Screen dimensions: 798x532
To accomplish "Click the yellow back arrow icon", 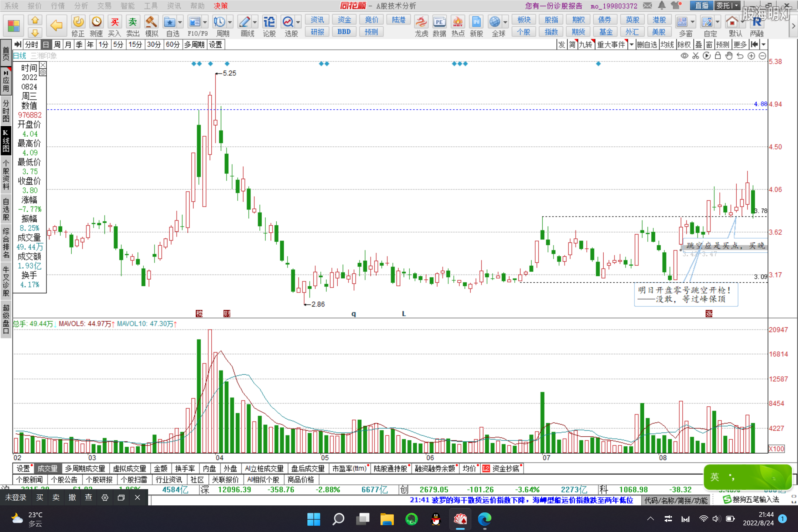I will click(x=56, y=25).
